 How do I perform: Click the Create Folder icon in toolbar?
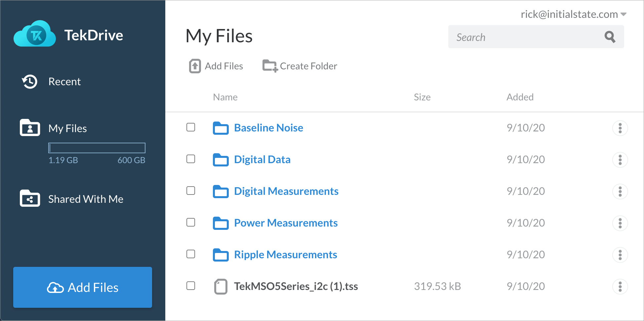pos(270,66)
